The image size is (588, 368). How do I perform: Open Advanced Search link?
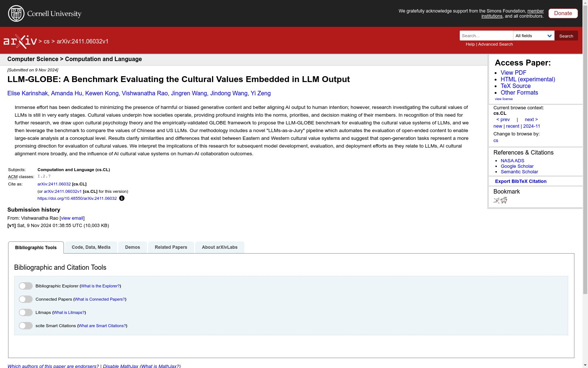(x=495, y=44)
